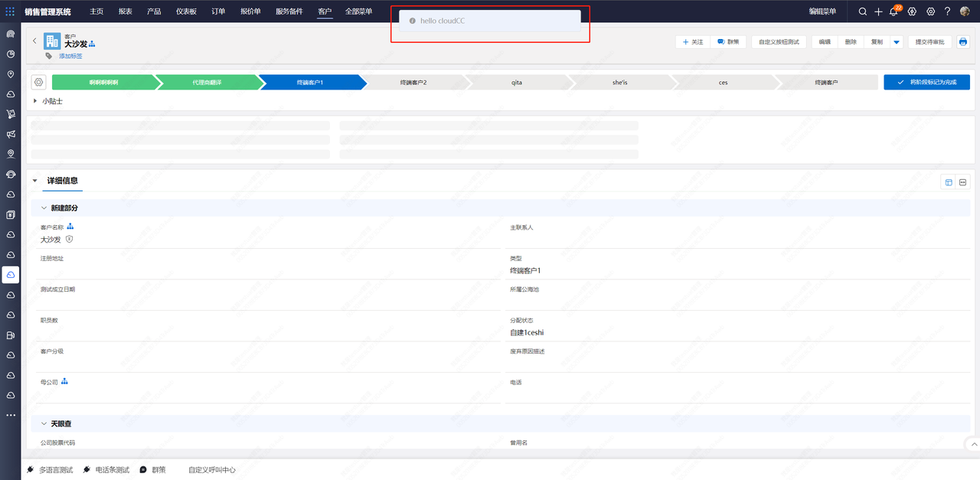Click the search magnifier icon
Viewport: 980px width, 480px height.
pos(863,11)
